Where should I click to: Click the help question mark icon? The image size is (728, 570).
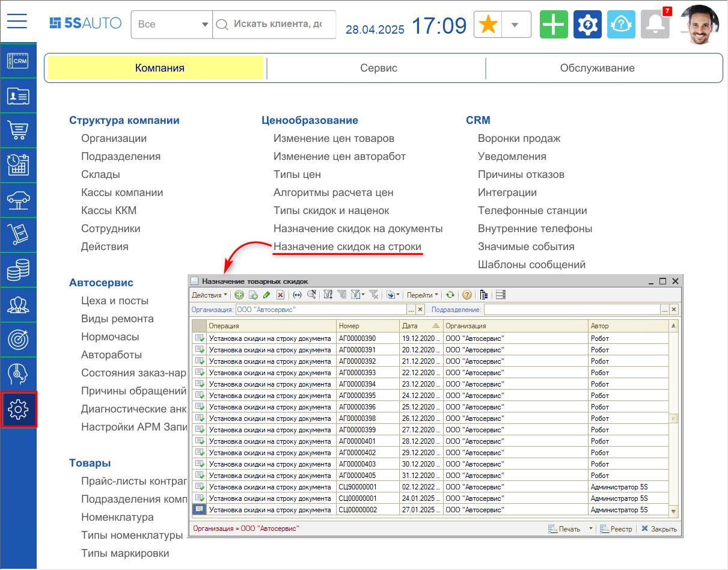[466, 295]
